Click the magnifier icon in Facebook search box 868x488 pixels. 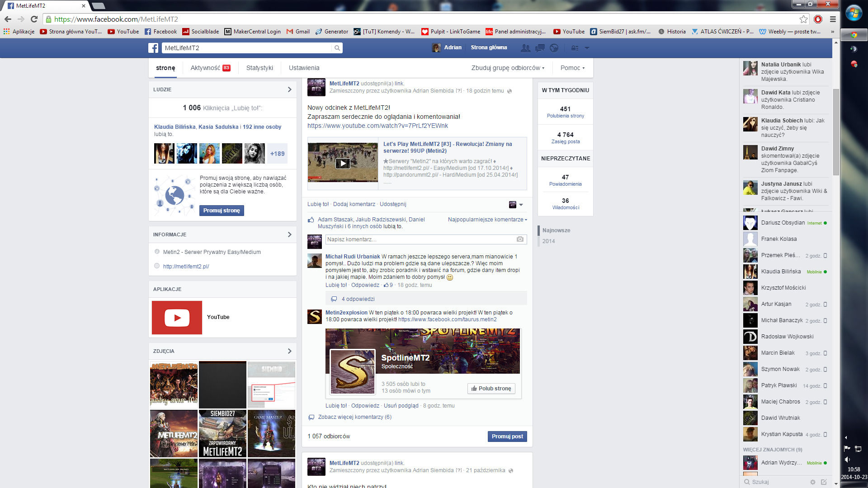coord(337,48)
